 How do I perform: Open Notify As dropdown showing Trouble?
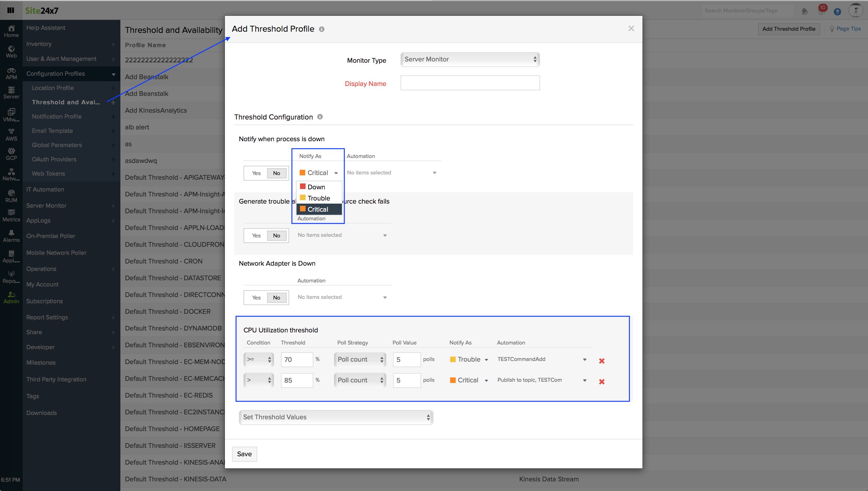(469, 359)
